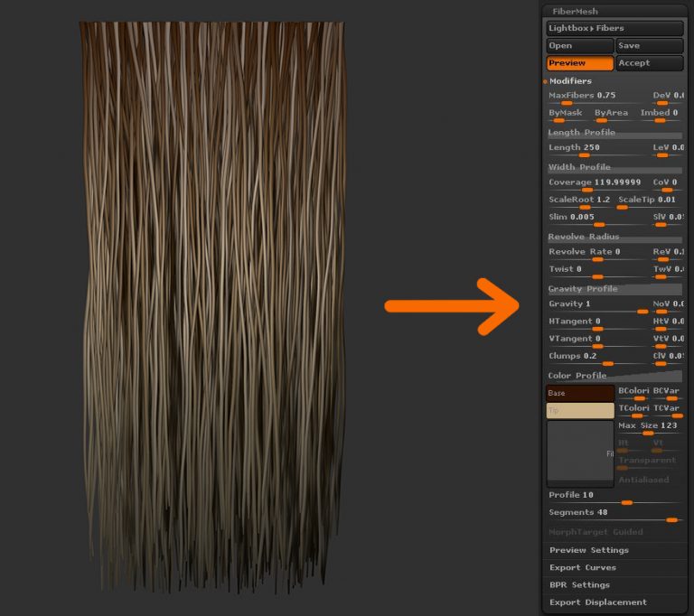Adjust the ByArea slider
The height and width of the screenshot is (616, 694).
(x=611, y=115)
